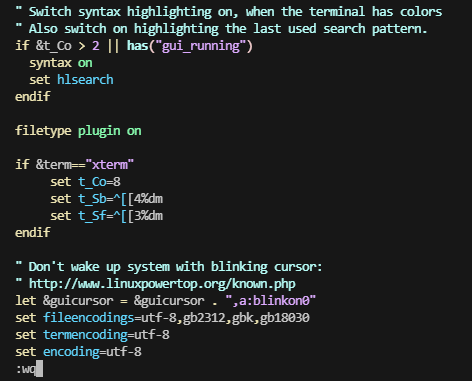This screenshot has width=472, height=381.
Task: Click the first 'endif' keyword
Action: (33, 97)
